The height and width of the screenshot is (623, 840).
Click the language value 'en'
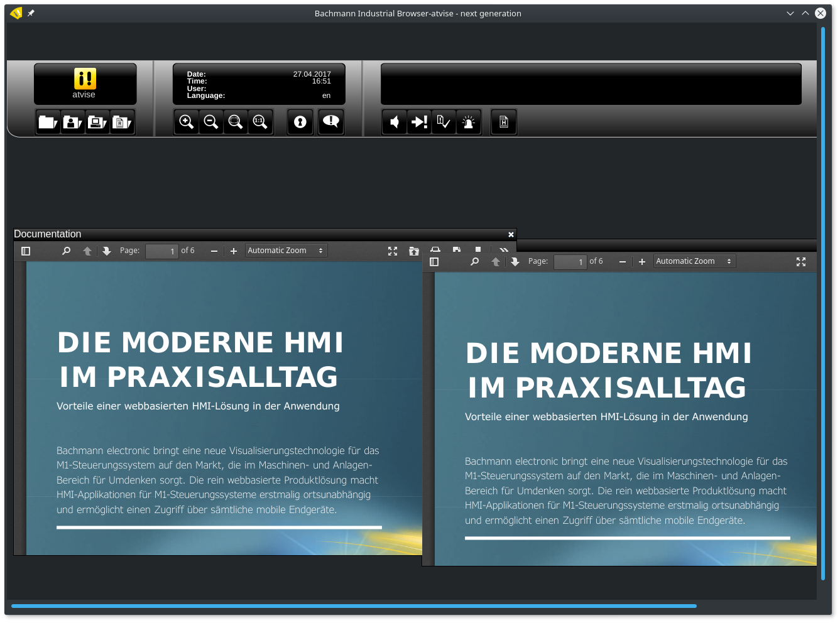[326, 95]
